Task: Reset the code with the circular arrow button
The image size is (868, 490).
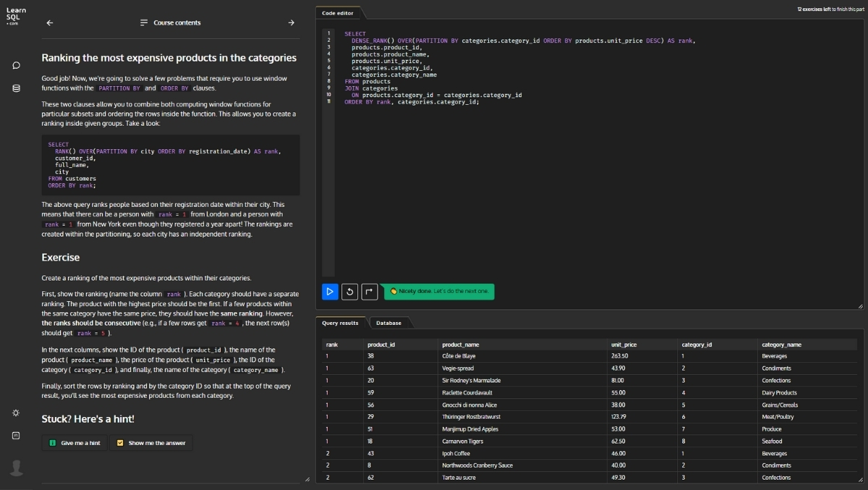Action: coord(349,291)
